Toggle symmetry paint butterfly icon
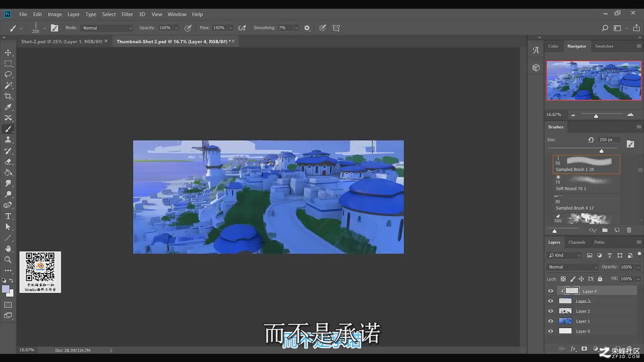 [336, 28]
